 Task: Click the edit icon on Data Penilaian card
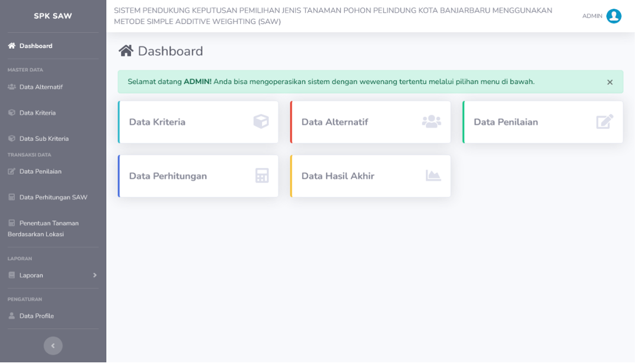(x=605, y=121)
